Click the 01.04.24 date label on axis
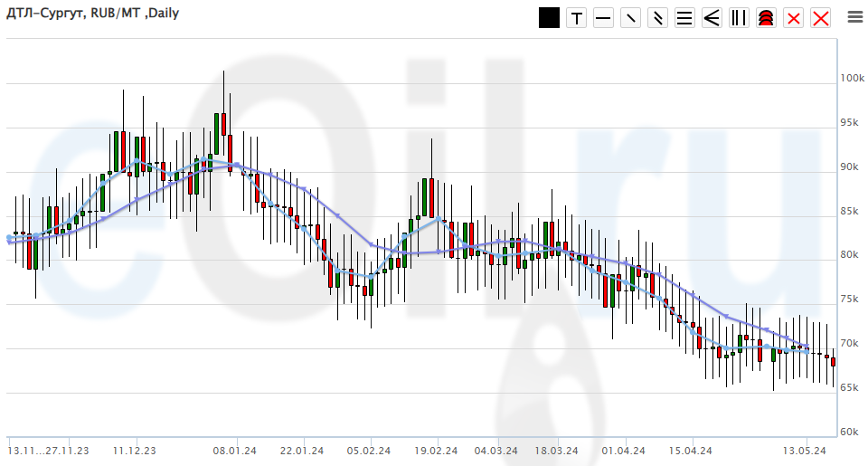 [623, 450]
